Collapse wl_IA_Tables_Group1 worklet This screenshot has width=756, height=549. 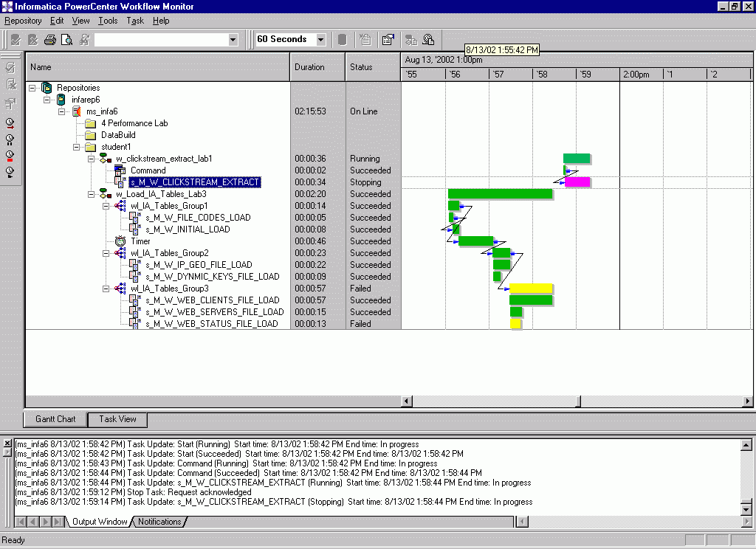106,206
